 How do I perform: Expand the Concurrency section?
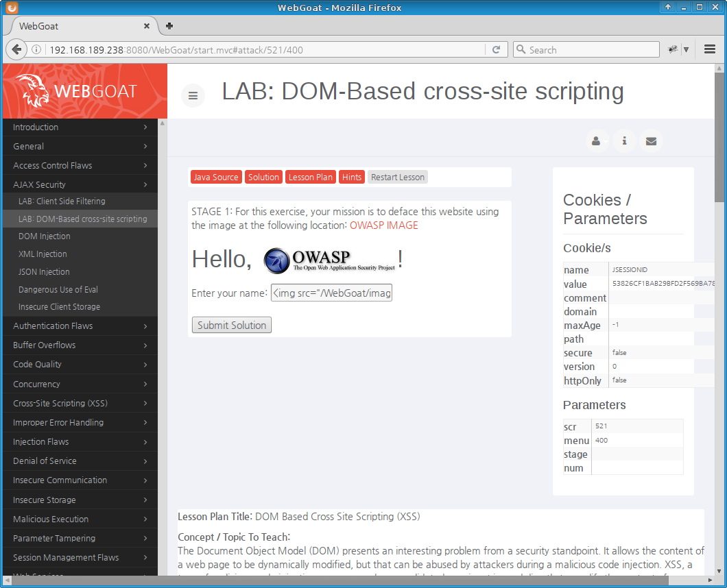point(80,384)
